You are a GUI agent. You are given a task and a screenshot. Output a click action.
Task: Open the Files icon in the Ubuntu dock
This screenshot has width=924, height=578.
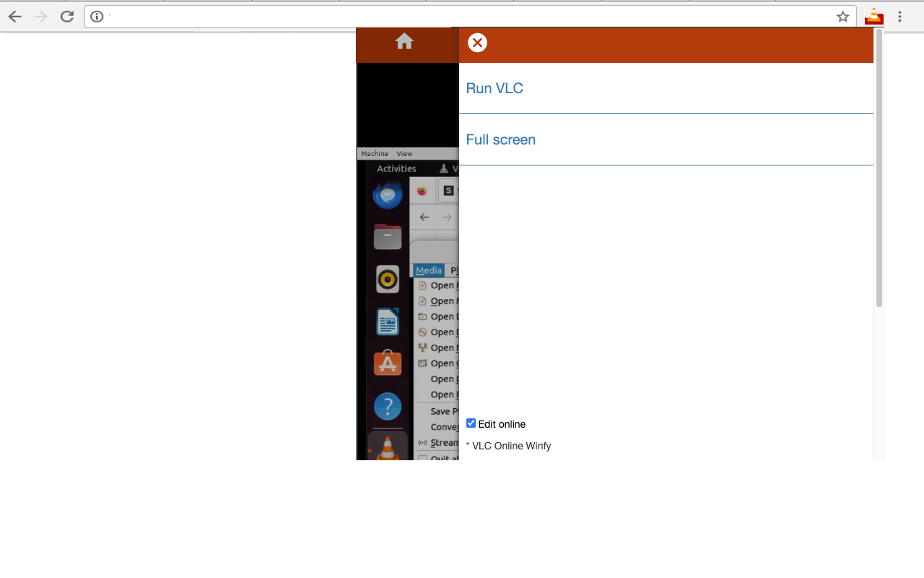pos(388,237)
